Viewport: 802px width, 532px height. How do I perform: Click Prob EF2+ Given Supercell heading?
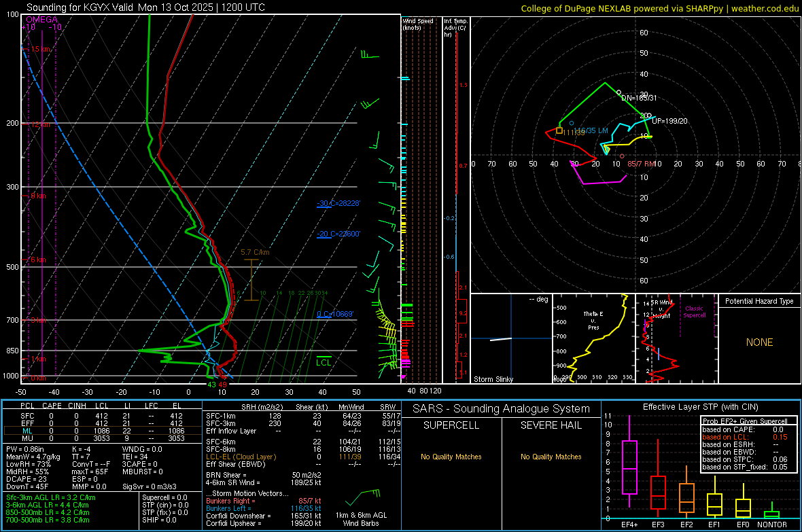click(x=745, y=421)
